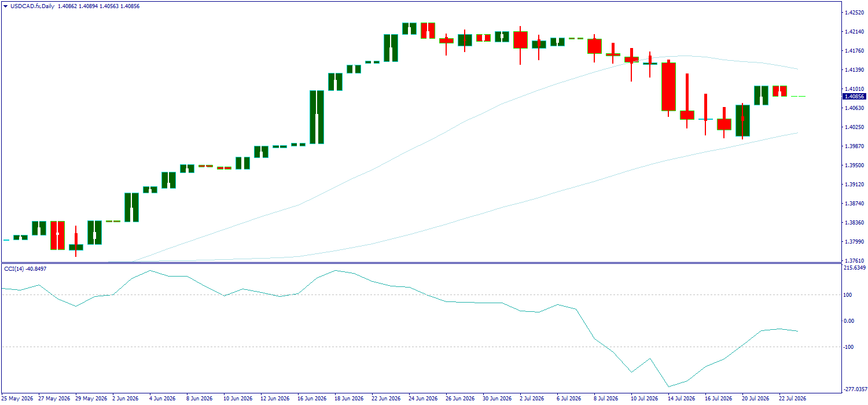Click the 1.41010 price axis label
Image resolution: width=868 pixels, height=405 pixels.
tap(855, 89)
